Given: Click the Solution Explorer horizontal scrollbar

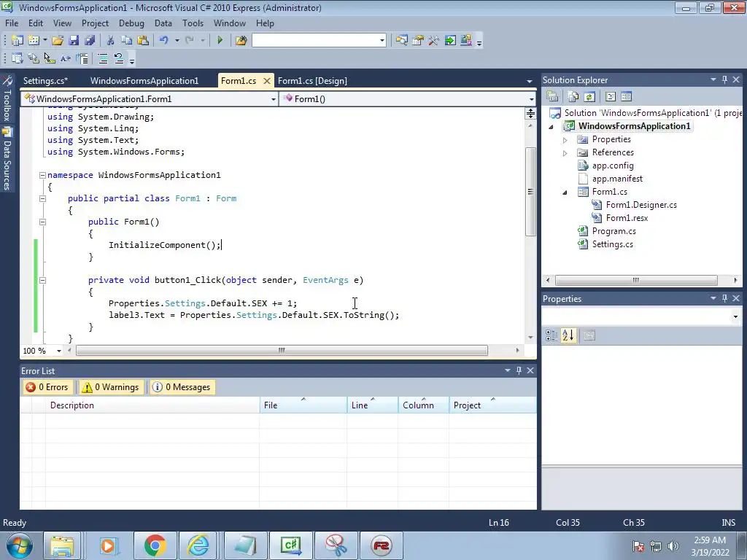Looking at the screenshot, I should (636, 281).
